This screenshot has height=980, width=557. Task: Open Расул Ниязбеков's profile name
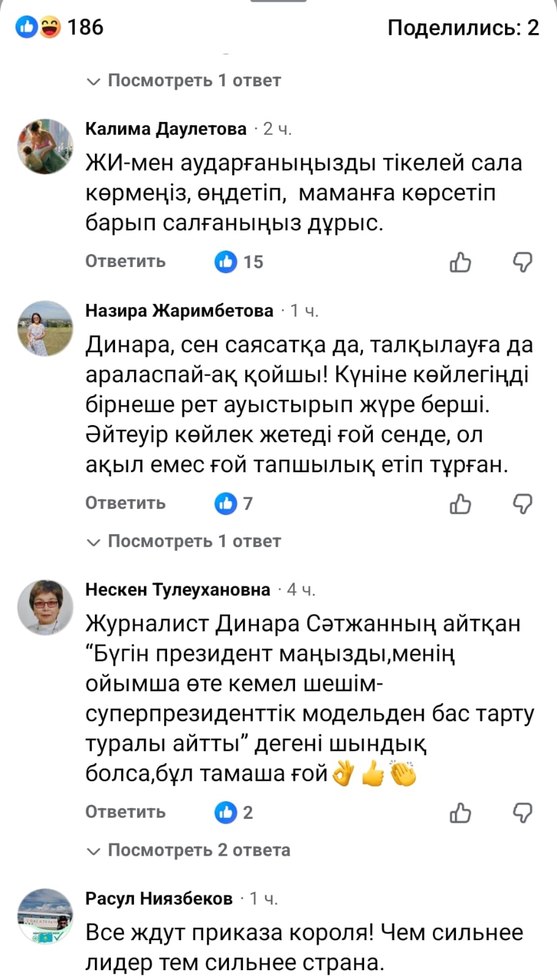pyautogui.click(x=159, y=899)
